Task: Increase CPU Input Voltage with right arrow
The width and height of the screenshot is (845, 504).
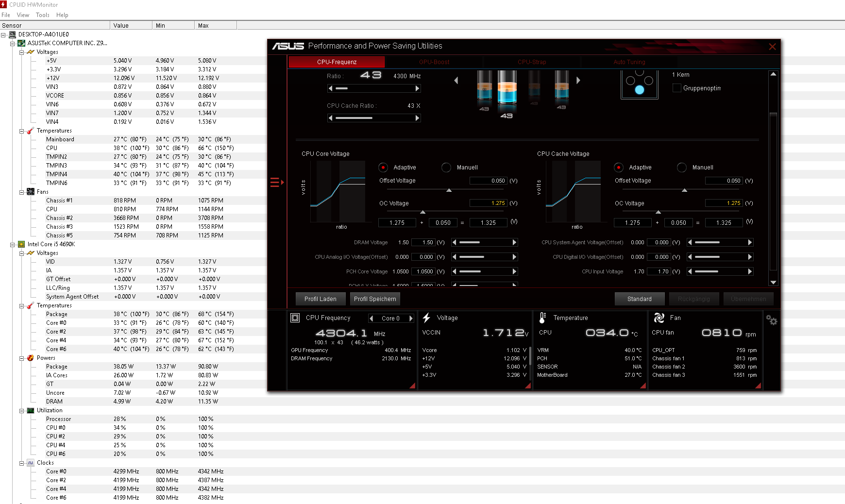Action: point(750,271)
